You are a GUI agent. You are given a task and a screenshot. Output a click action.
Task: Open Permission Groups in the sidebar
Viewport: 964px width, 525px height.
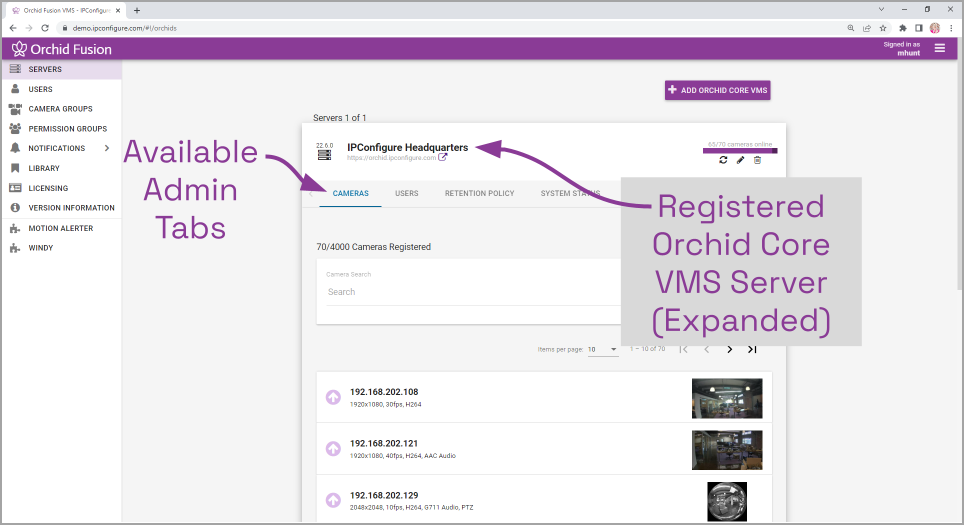tap(61, 128)
